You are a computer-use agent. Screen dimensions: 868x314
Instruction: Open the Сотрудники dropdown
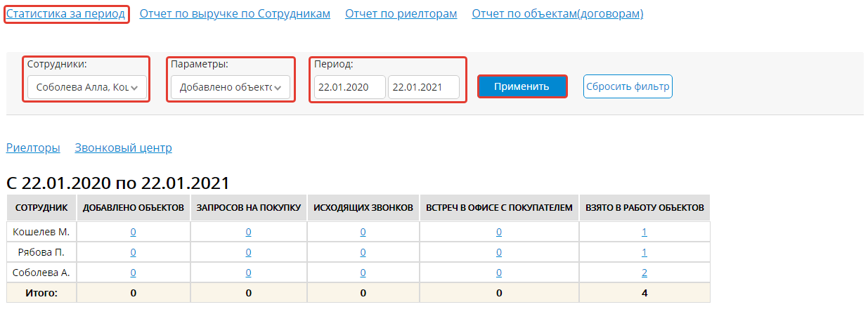pyautogui.click(x=87, y=87)
